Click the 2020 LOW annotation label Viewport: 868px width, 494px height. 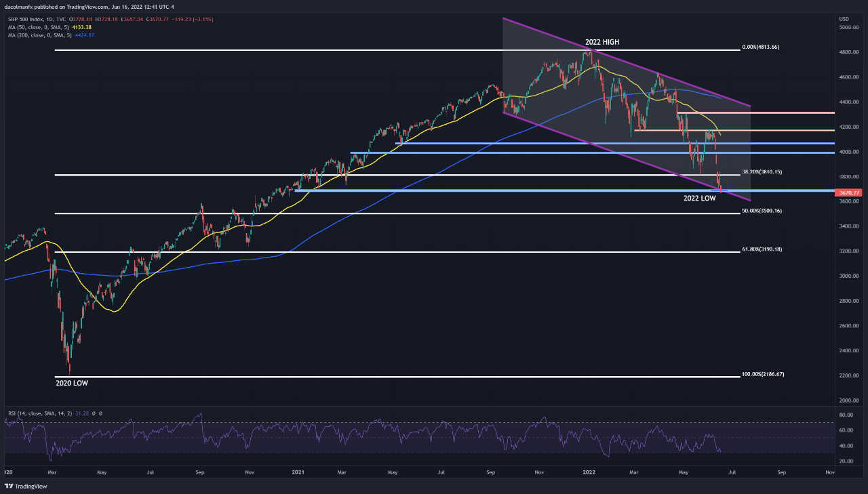pyautogui.click(x=71, y=383)
